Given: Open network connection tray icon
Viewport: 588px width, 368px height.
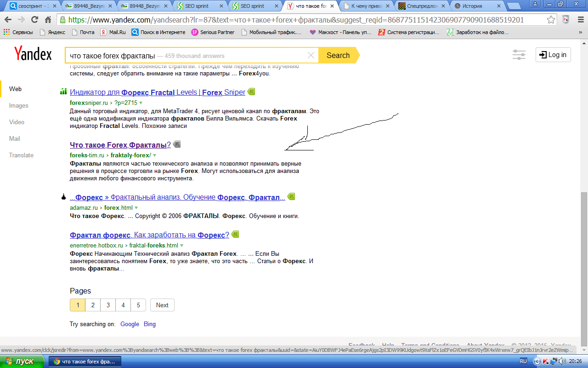Looking at the screenshot, I should pos(554,362).
